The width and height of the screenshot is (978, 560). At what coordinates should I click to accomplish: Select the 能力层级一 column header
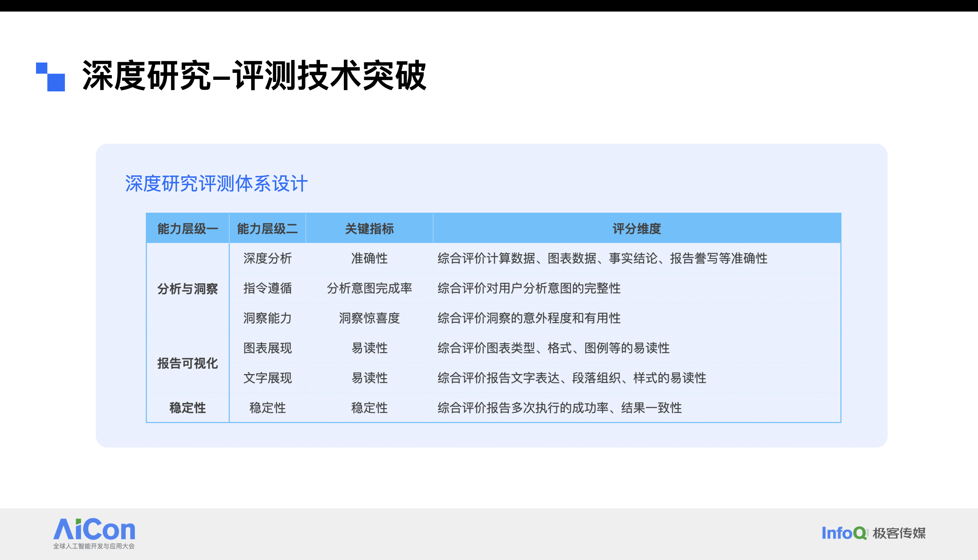tap(188, 229)
